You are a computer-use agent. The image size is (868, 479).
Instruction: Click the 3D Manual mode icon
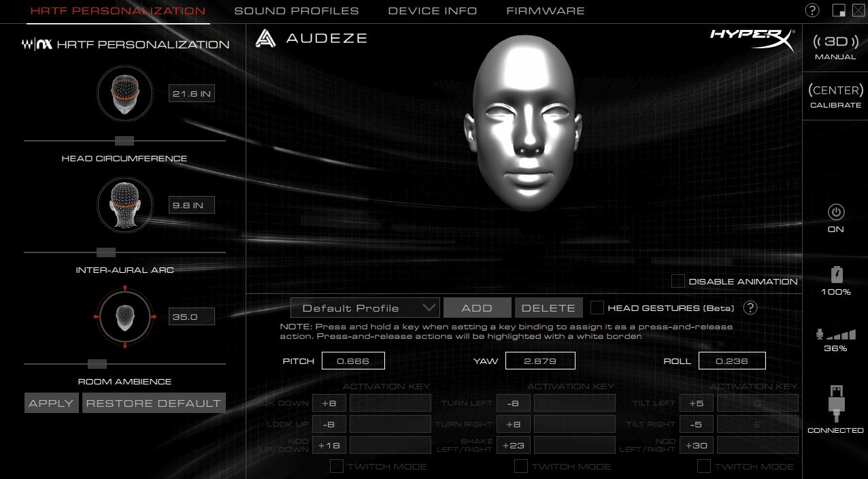[835, 42]
